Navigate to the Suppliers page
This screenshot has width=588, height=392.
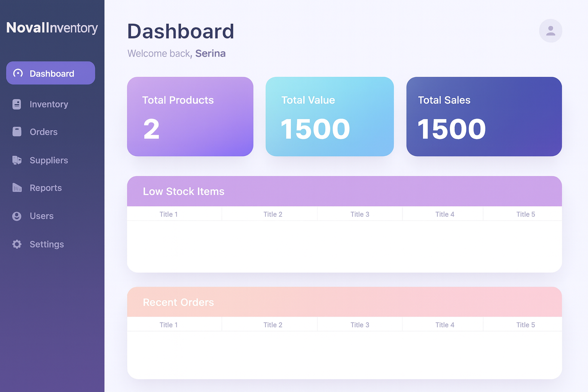(x=49, y=160)
